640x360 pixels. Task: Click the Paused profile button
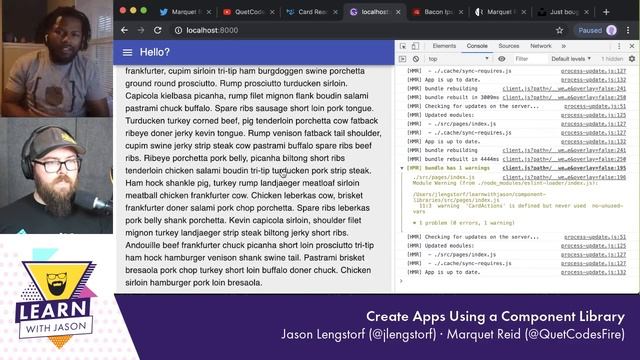click(597, 30)
